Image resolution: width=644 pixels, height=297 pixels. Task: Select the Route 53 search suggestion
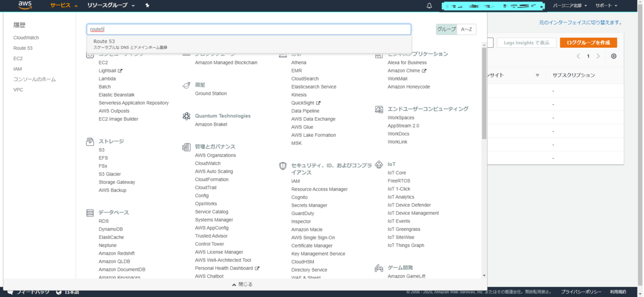pyautogui.click(x=249, y=44)
